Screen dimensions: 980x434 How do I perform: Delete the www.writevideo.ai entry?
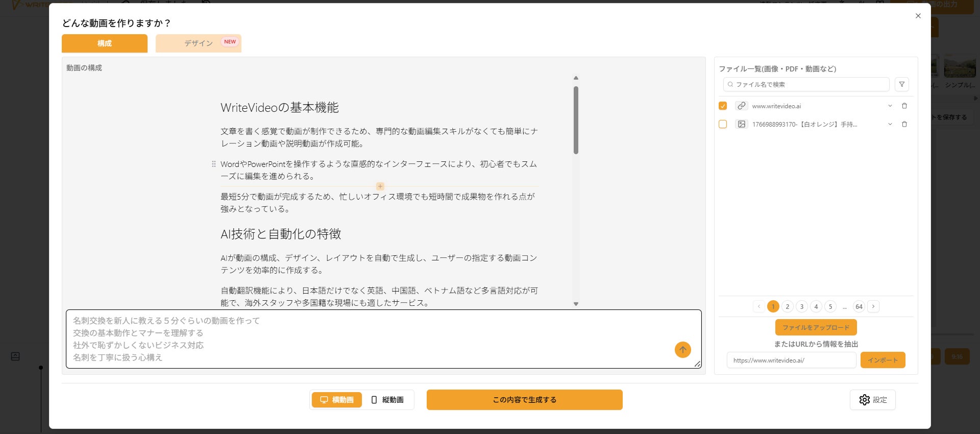[x=904, y=106]
